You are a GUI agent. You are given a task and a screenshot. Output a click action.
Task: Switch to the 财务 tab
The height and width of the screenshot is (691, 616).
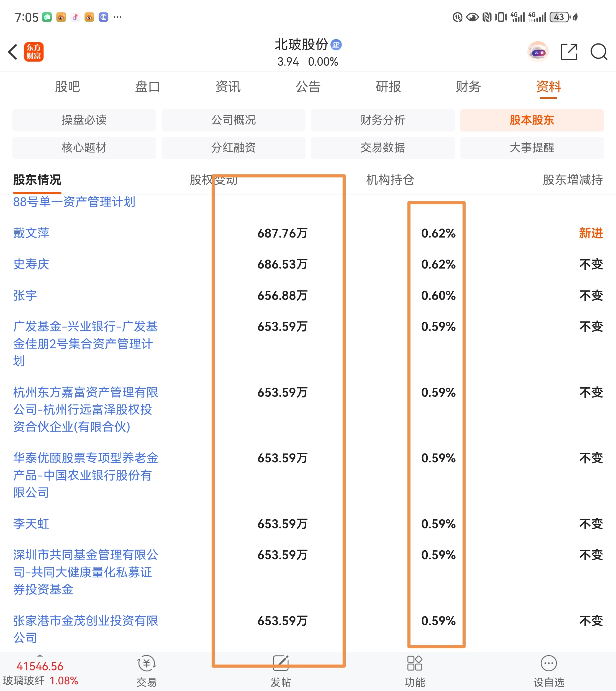point(468,87)
